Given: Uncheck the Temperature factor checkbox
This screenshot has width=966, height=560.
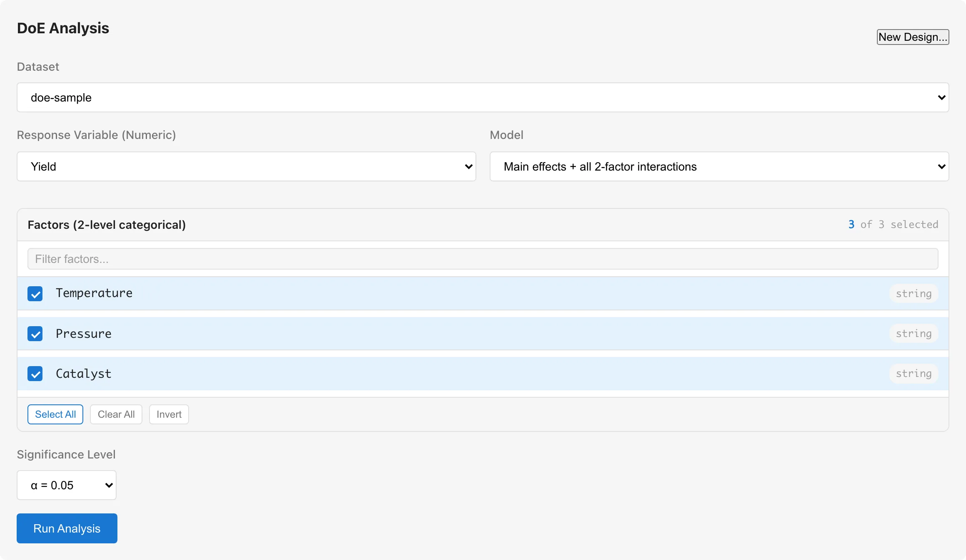Looking at the screenshot, I should pos(35,294).
